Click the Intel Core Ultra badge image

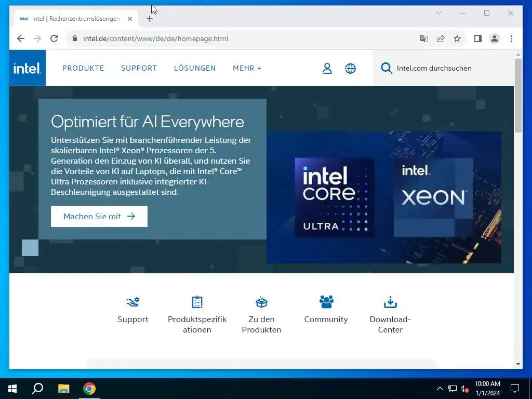[x=335, y=197]
